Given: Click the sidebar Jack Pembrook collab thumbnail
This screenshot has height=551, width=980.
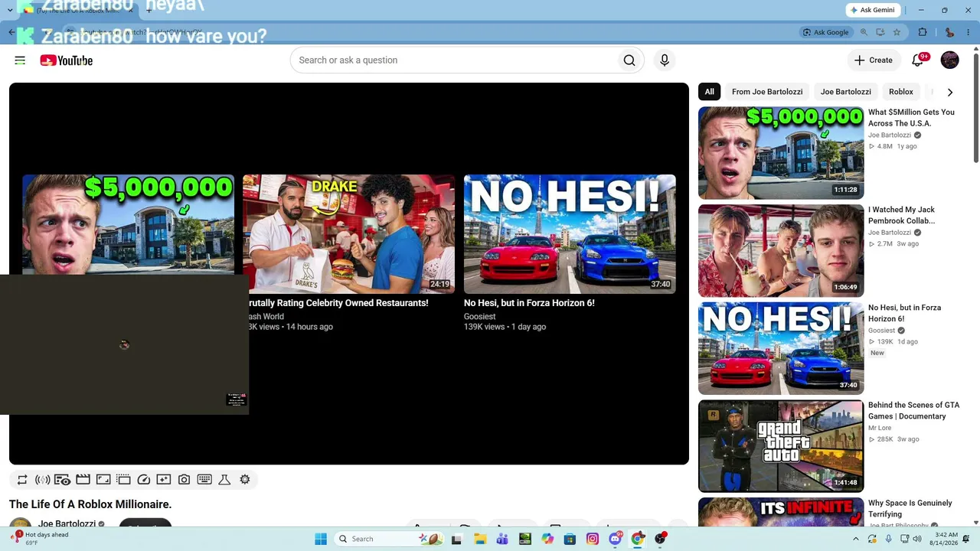Looking at the screenshot, I should click(781, 250).
